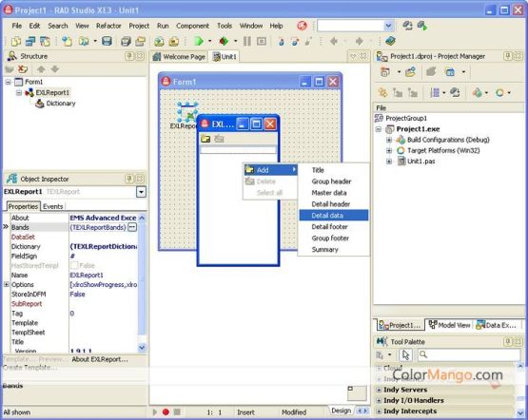Select Detail data from Add submenu
The width and height of the screenshot is (528, 420).
334,216
